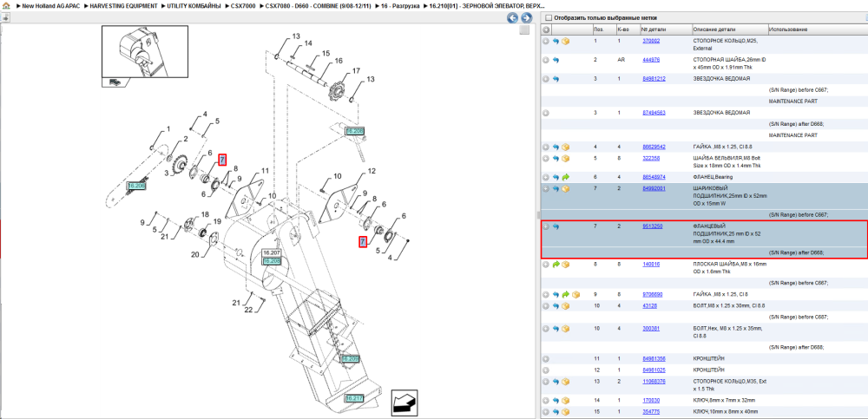Add part 370802 using its plus icon

point(546,41)
